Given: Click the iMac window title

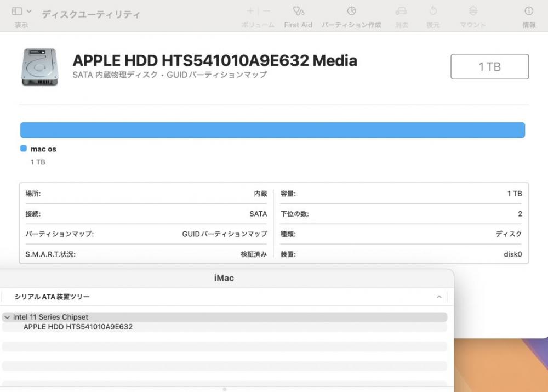Looking at the screenshot, I should coord(224,278).
